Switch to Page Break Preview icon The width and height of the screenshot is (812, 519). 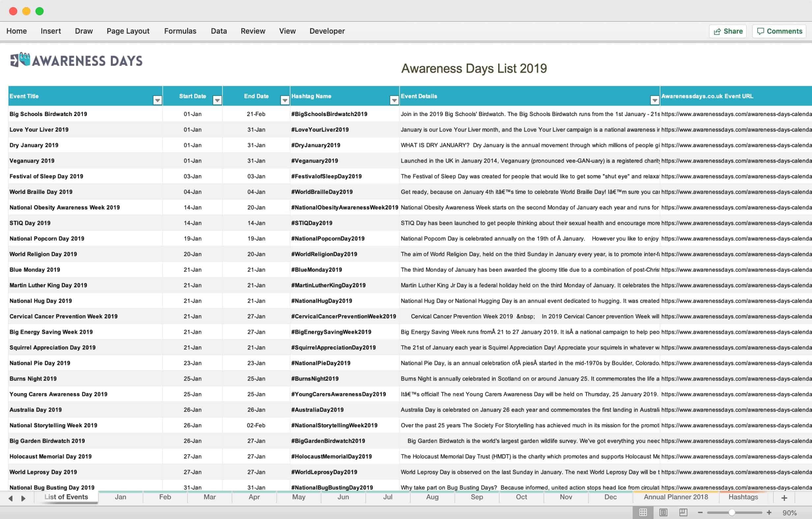pyautogui.click(x=683, y=512)
